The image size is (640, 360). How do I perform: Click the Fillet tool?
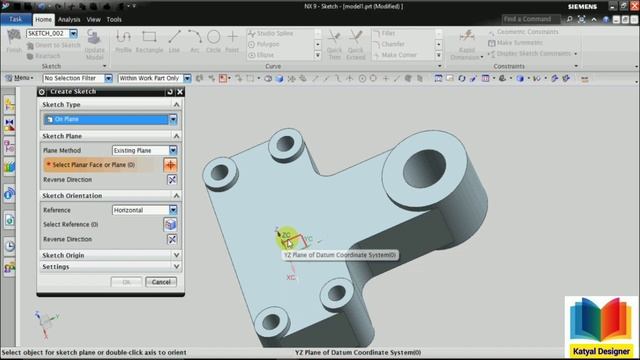point(384,33)
